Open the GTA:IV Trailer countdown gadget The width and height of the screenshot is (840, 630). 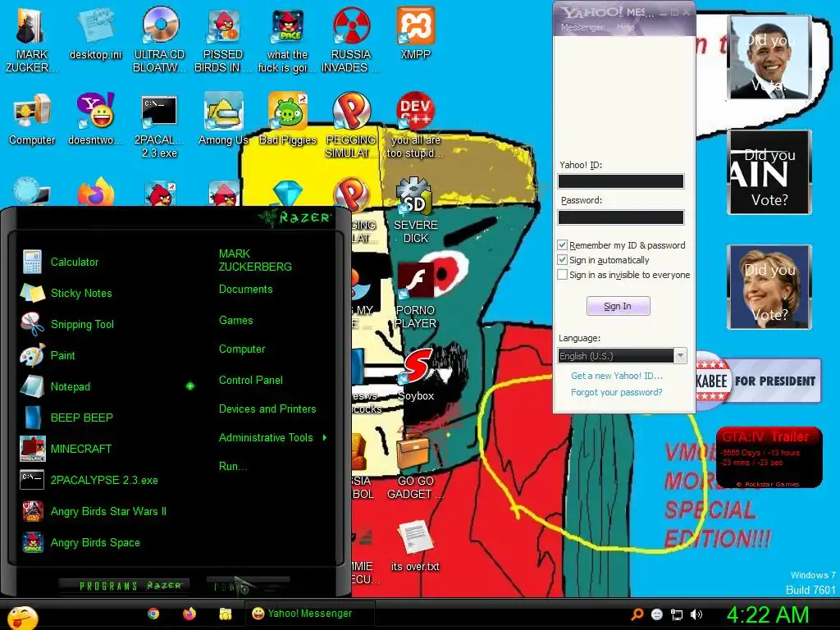click(x=769, y=458)
